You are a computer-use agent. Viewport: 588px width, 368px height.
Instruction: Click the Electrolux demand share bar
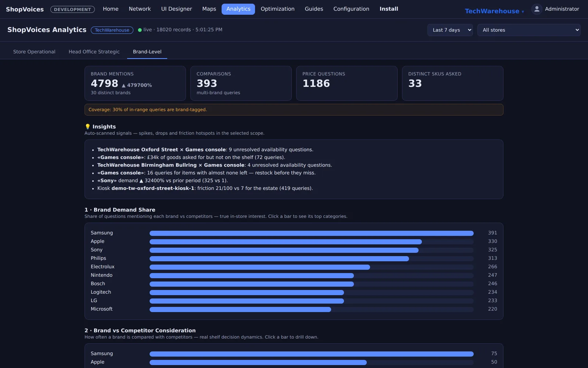coord(260,267)
